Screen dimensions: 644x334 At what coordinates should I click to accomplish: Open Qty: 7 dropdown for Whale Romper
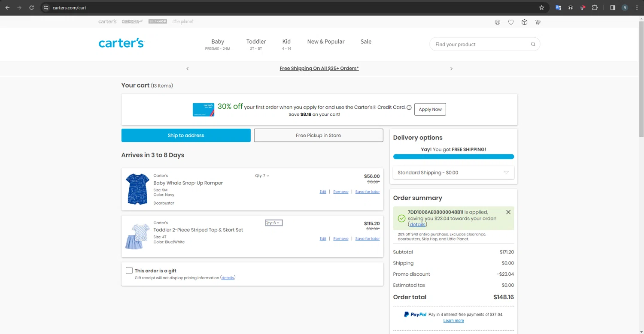tap(262, 176)
